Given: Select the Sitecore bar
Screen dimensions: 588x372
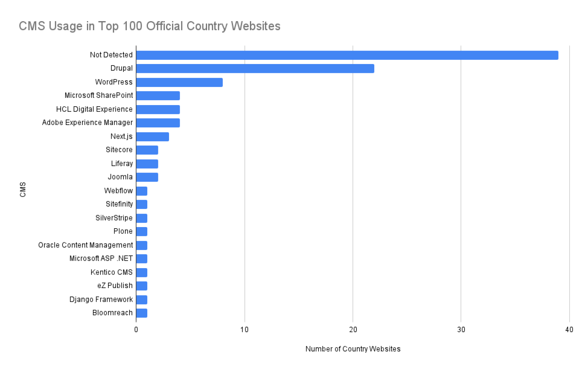Looking at the screenshot, I should click(147, 150).
